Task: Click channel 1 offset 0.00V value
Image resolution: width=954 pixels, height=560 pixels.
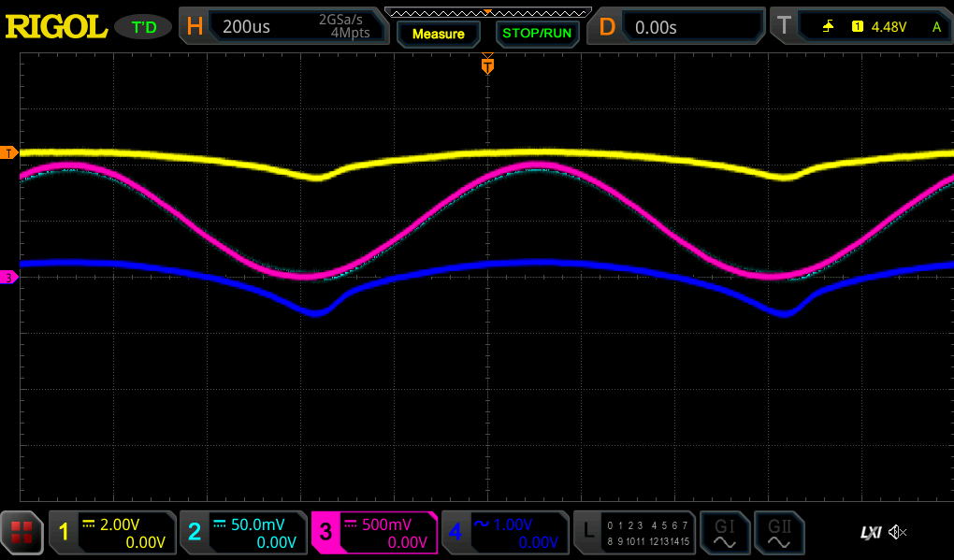Action: click(x=145, y=541)
